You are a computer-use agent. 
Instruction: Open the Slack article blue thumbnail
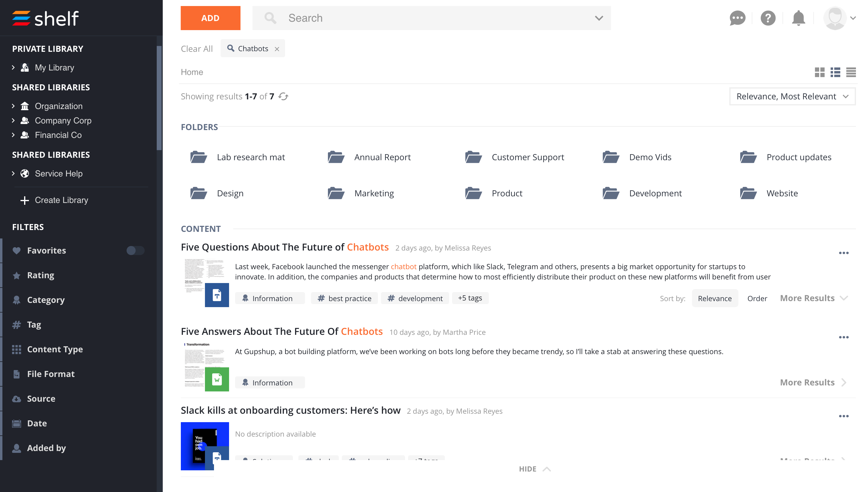[205, 446]
